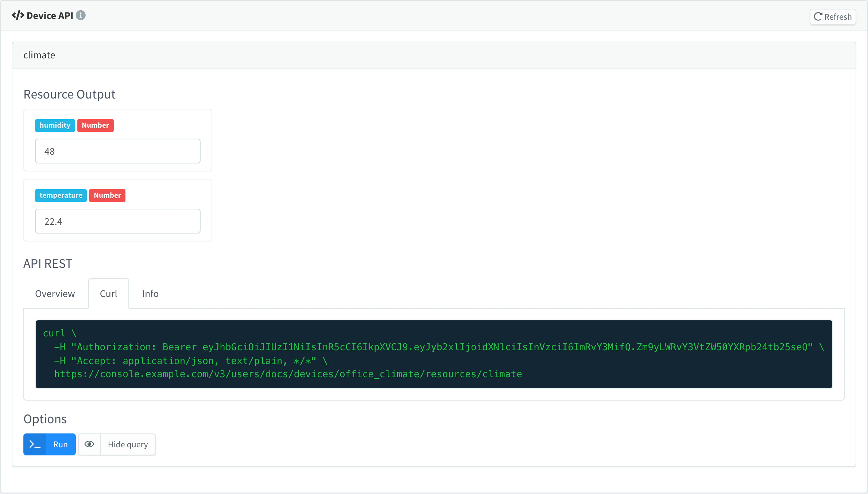
Task: Click the temperature value field showing 22.4
Action: (118, 221)
